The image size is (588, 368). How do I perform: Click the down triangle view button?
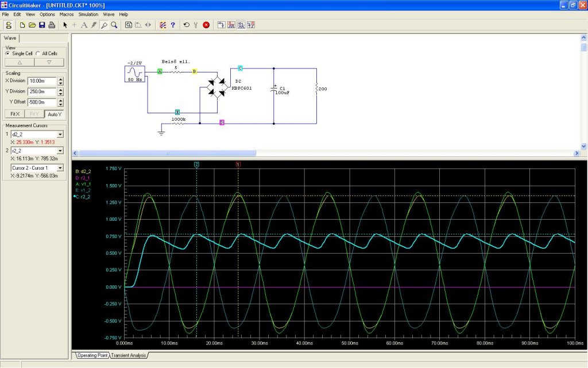pyautogui.click(x=49, y=62)
